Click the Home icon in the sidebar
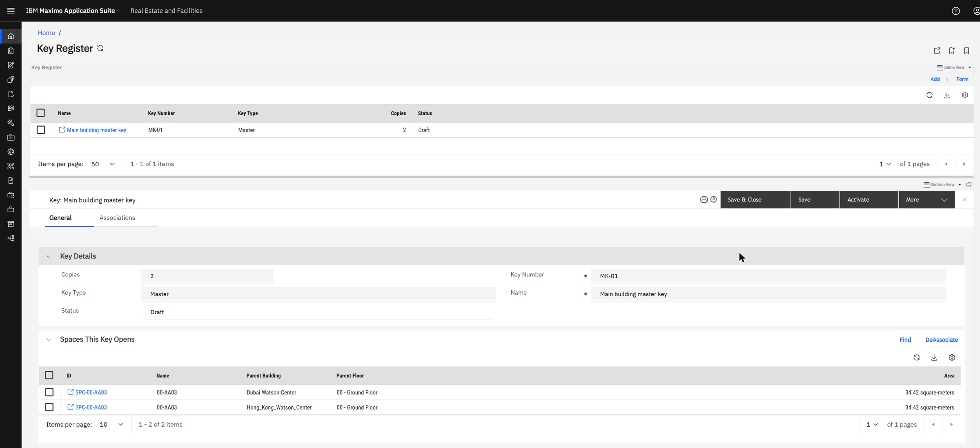The height and width of the screenshot is (448, 980). [11, 36]
